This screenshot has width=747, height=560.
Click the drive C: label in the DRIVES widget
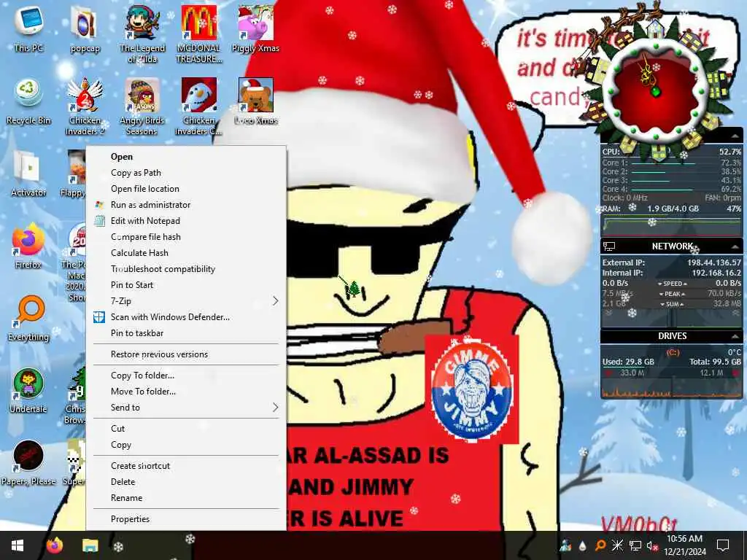pos(672,352)
